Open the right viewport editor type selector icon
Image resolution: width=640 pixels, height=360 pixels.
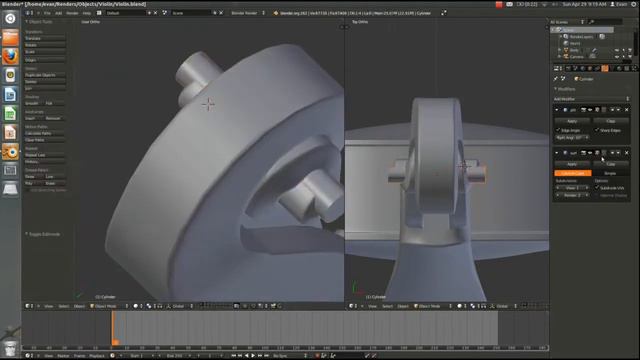pyautogui.click(x=352, y=306)
